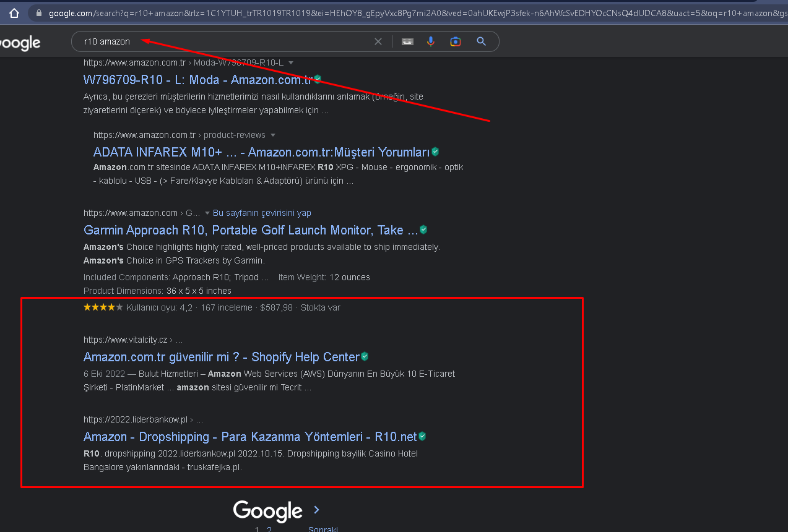Viewport: 788px width, 532px height.
Task: Click URL https://www.amazon.com.tr › product-reviews
Action: [180, 135]
